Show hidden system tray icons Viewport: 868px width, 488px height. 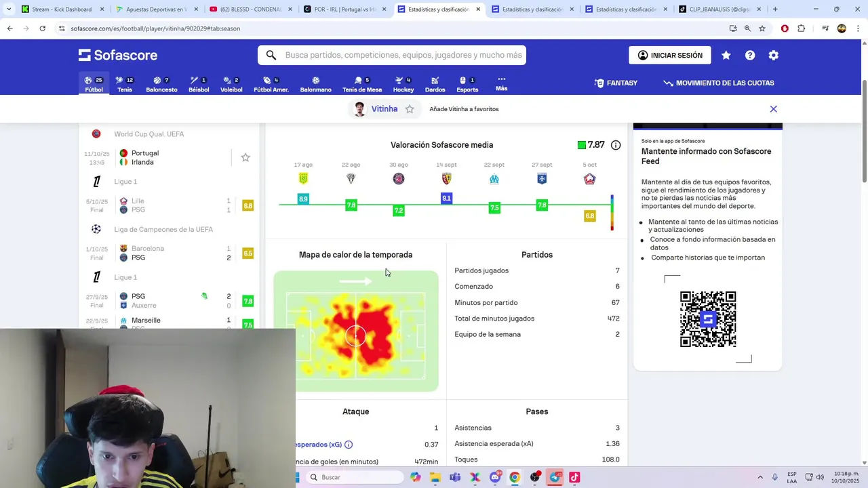coord(759,477)
